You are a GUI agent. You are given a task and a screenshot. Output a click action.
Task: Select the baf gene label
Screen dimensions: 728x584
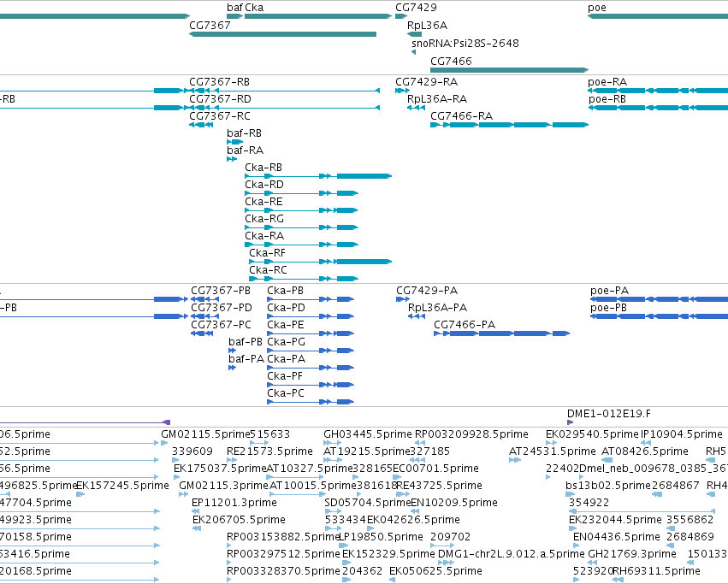click(234, 8)
